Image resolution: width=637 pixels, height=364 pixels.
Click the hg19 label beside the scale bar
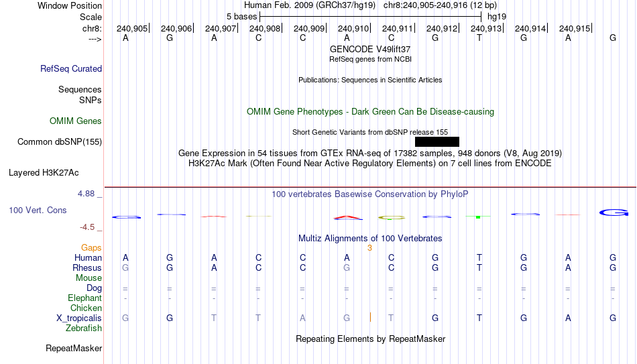[x=497, y=17]
